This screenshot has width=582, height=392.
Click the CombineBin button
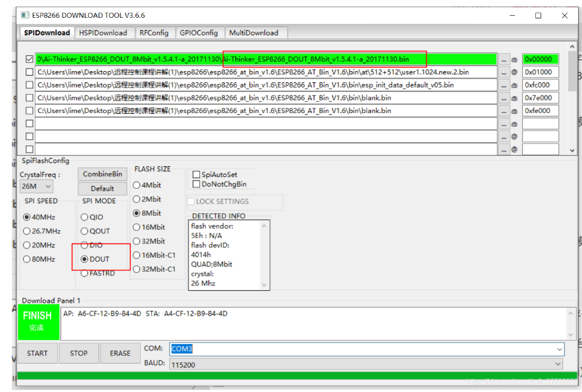tap(103, 174)
